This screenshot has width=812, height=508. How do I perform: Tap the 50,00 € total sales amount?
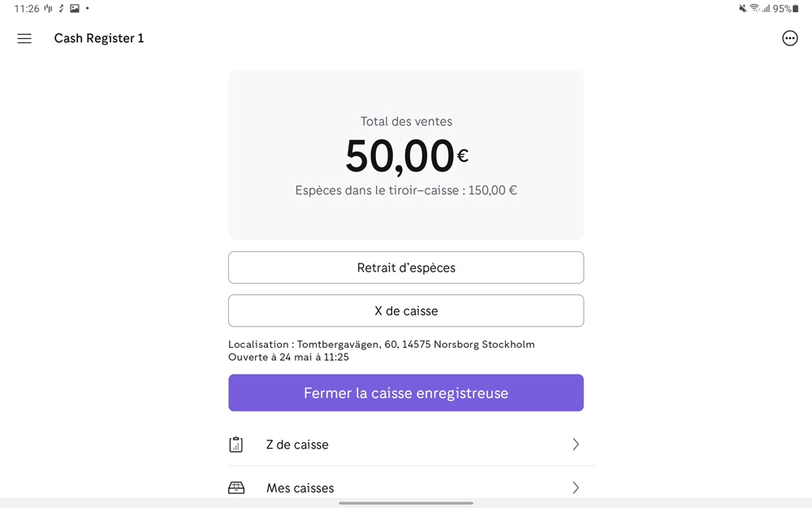tap(405, 155)
